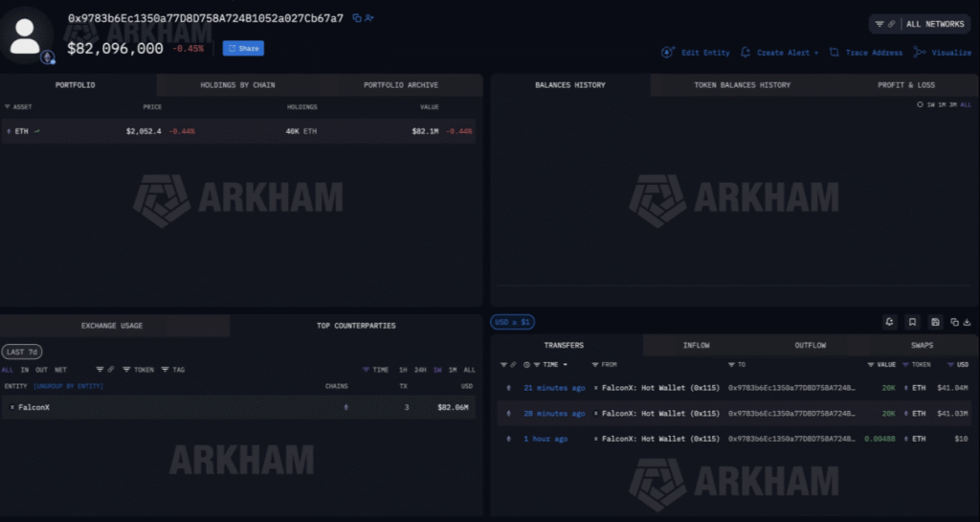Image resolution: width=980 pixels, height=522 pixels.
Task: Click the Ungroup by Entity link
Action: point(68,386)
